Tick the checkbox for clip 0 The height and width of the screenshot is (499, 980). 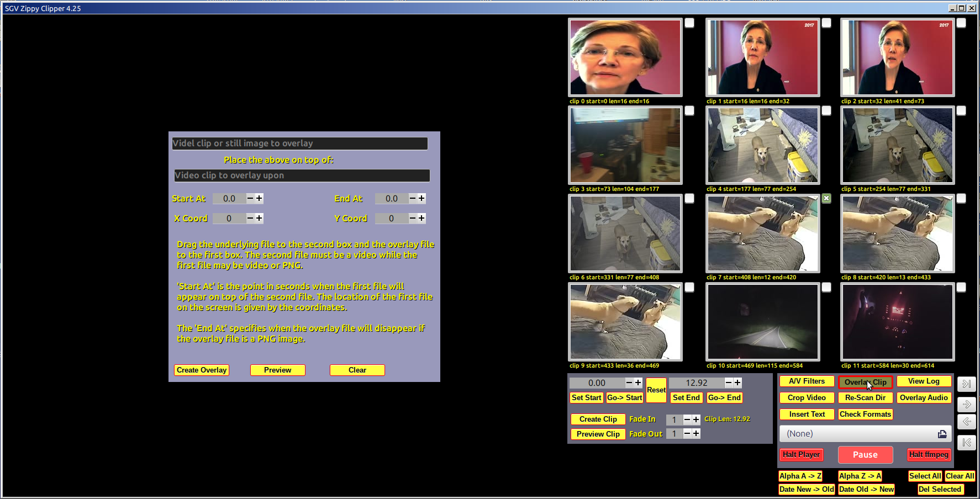689,23
